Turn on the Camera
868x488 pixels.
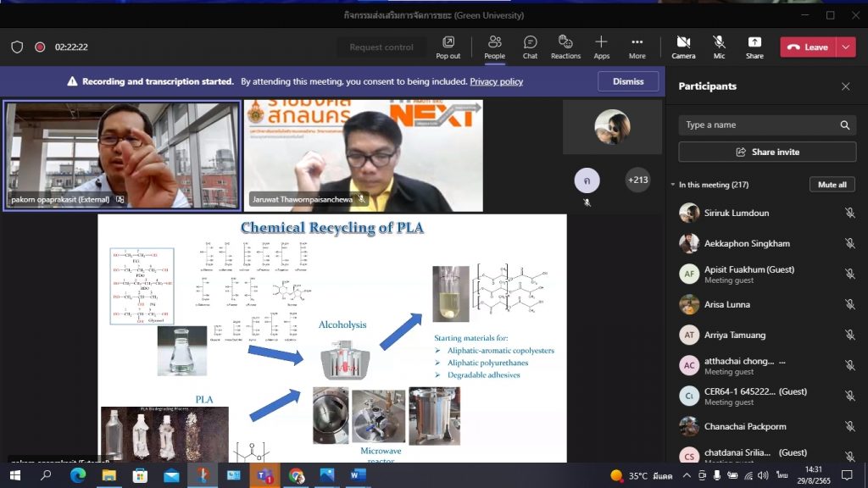click(x=683, y=47)
